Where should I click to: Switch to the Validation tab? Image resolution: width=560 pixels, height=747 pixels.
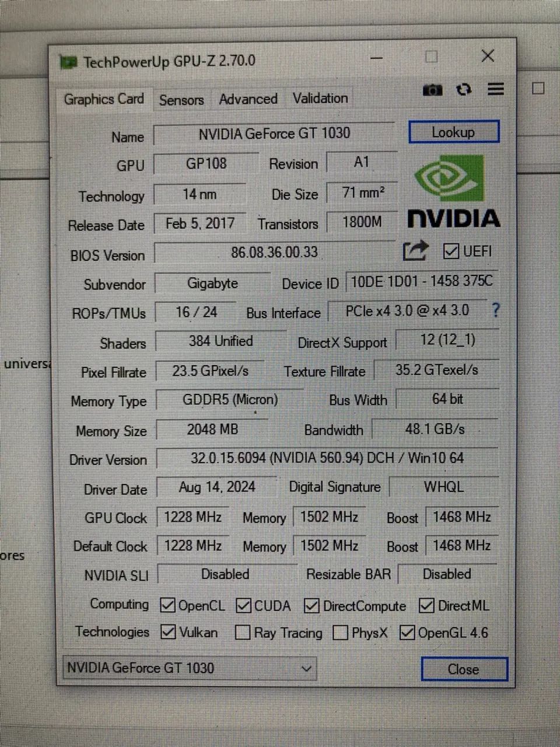pyautogui.click(x=320, y=99)
